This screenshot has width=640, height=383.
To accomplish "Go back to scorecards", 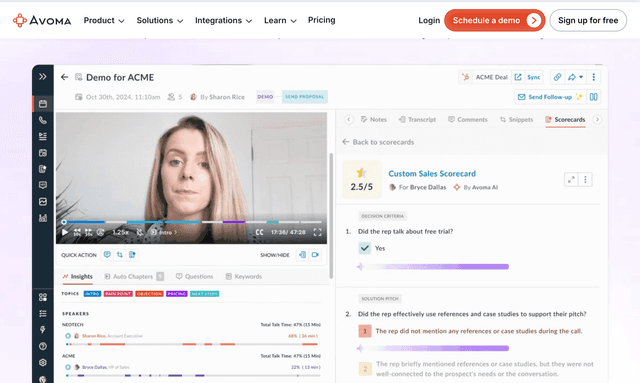I will pos(378,142).
